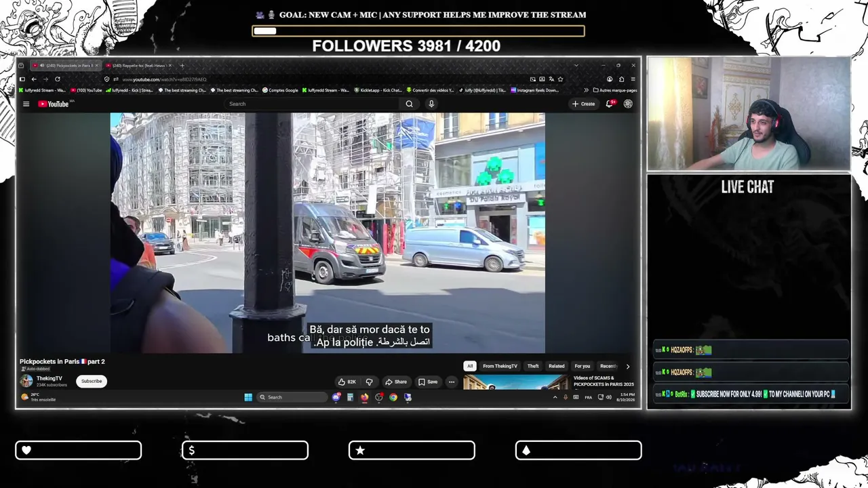This screenshot has height=488, width=868.
Task: Open the Autres marque-pages bookmarks folder
Action: [x=614, y=90]
